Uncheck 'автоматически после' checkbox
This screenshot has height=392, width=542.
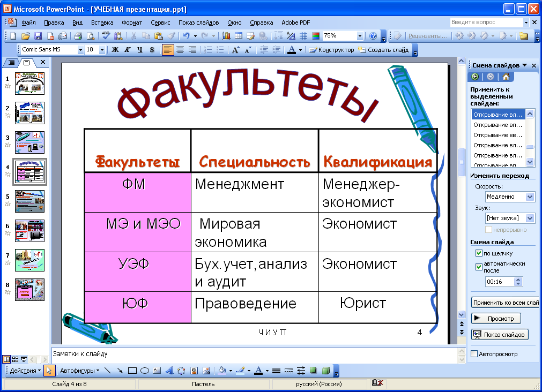point(479,267)
